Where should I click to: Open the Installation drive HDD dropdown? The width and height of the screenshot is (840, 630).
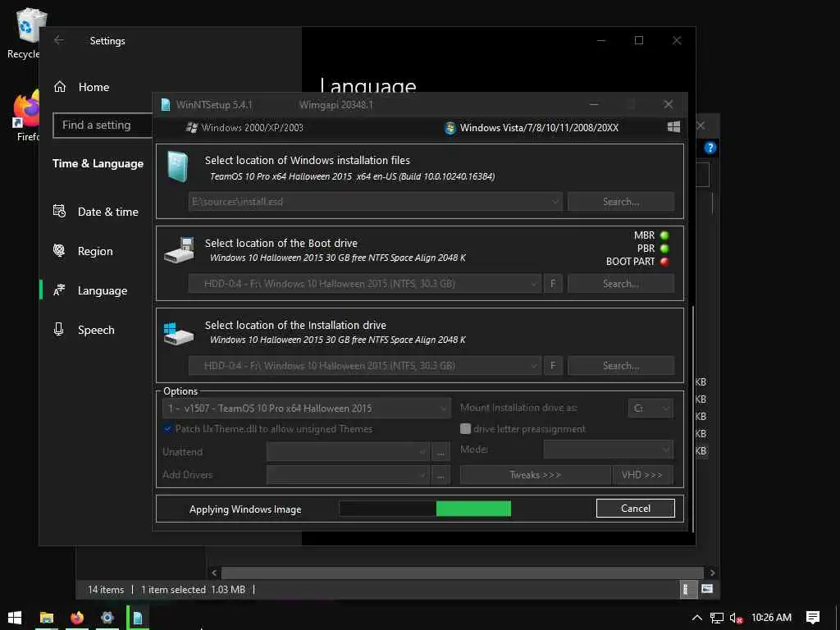[365, 366]
